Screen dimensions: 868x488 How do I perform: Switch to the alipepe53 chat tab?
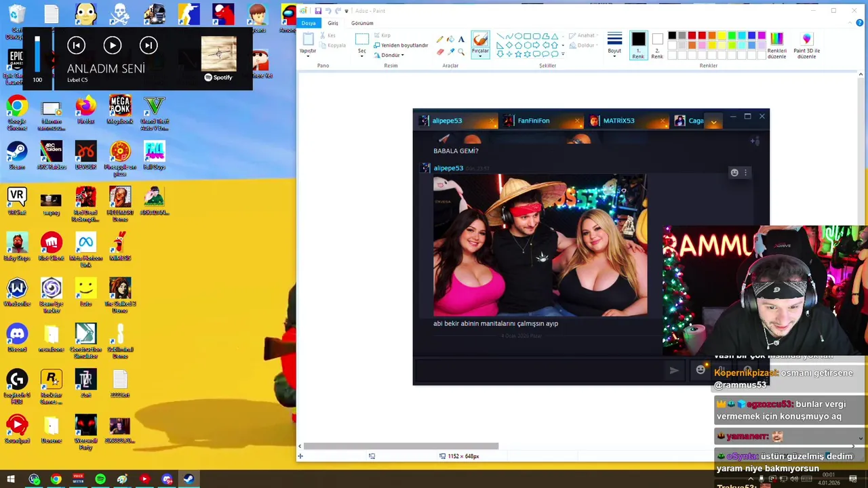pyautogui.click(x=456, y=121)
